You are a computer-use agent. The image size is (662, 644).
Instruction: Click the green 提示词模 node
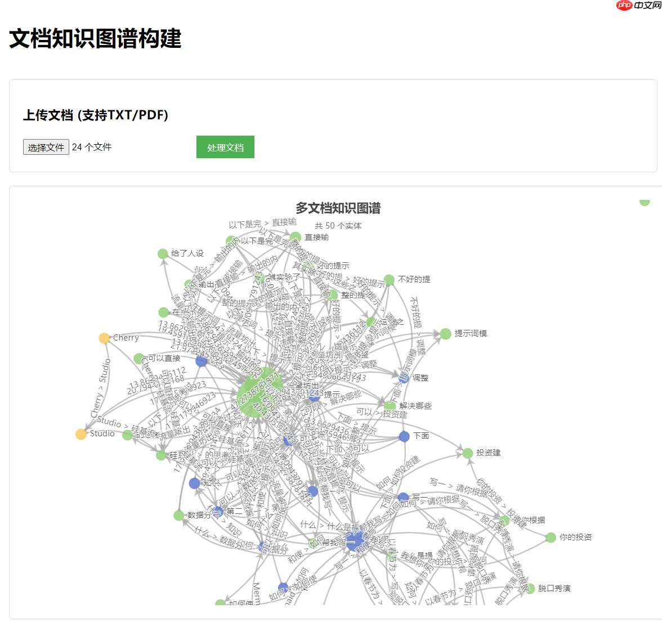(x=444, y=333)
